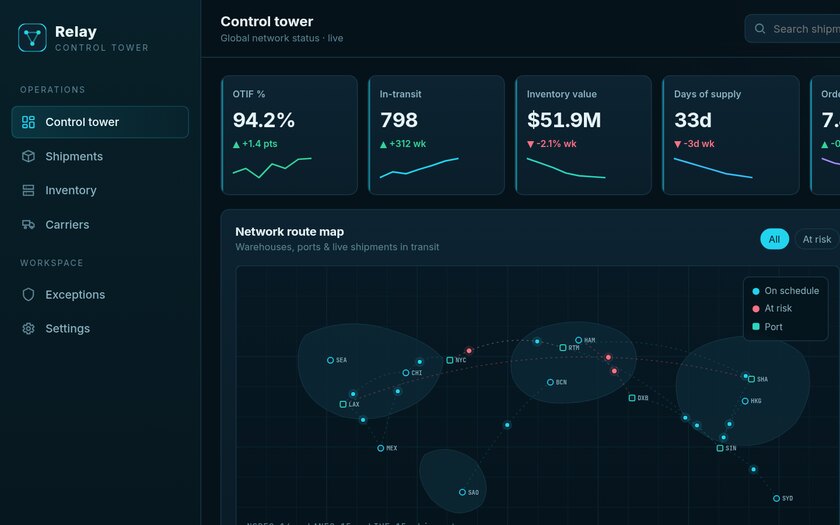Click the search magnifier icon
This screenshot has height=525, width=840.
tap(760, 29)
